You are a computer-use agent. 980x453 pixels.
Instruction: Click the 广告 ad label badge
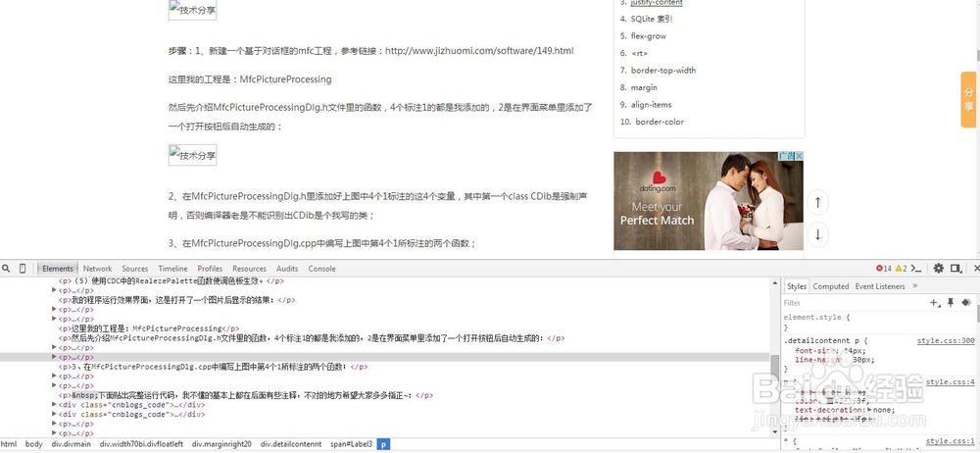click(788, 155)
